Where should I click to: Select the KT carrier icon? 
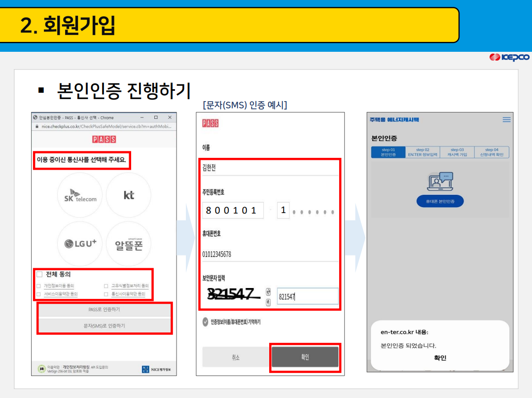point(130,195)
